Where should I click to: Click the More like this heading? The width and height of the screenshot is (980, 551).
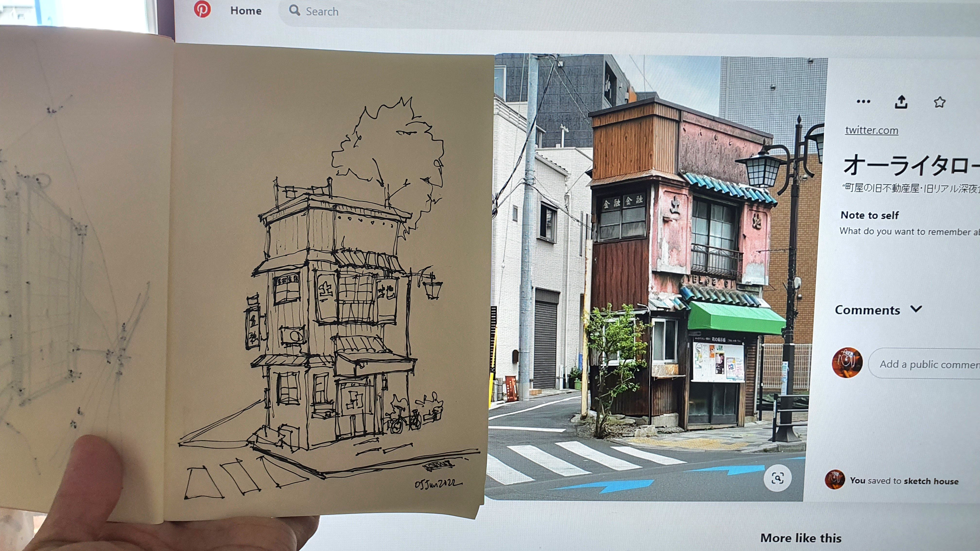[x=800, y=538]
